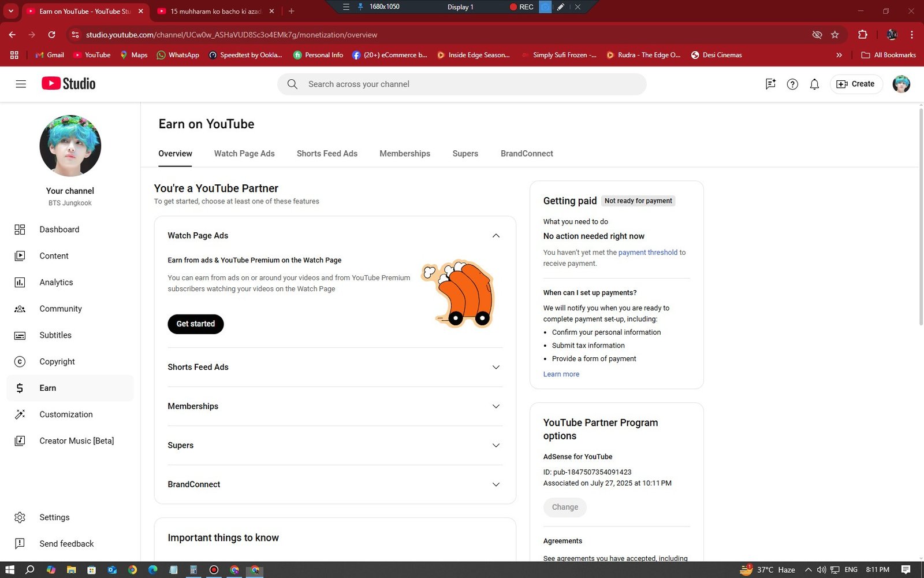This screenshot has width=924, height=578.
Task: Switch to the Memberships tab
Action: click(x=405, y=154)
